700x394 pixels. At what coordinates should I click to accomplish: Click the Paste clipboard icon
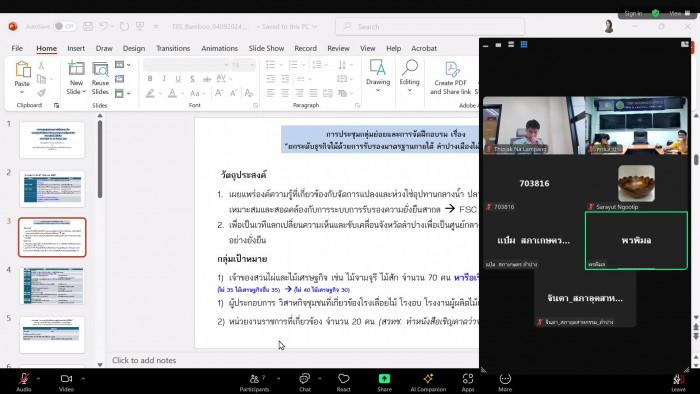(22, 70)
